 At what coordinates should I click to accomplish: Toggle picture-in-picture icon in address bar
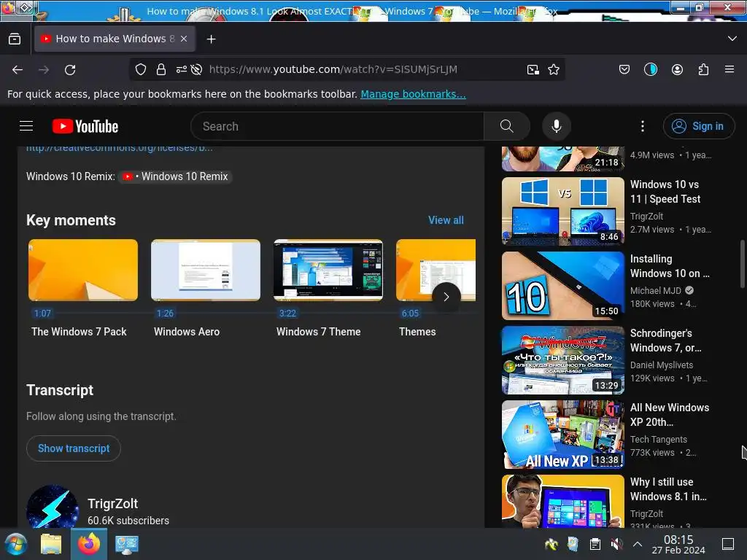tap(533, 69)
